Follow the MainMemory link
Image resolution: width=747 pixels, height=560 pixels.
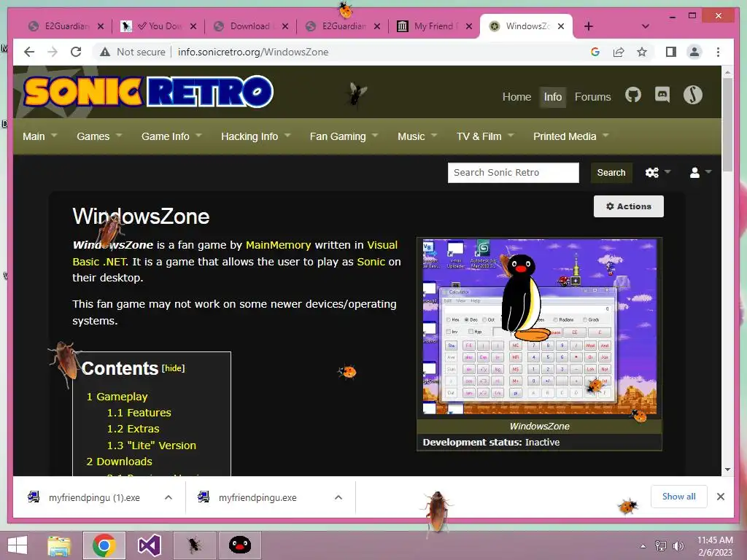pos(278,245)
